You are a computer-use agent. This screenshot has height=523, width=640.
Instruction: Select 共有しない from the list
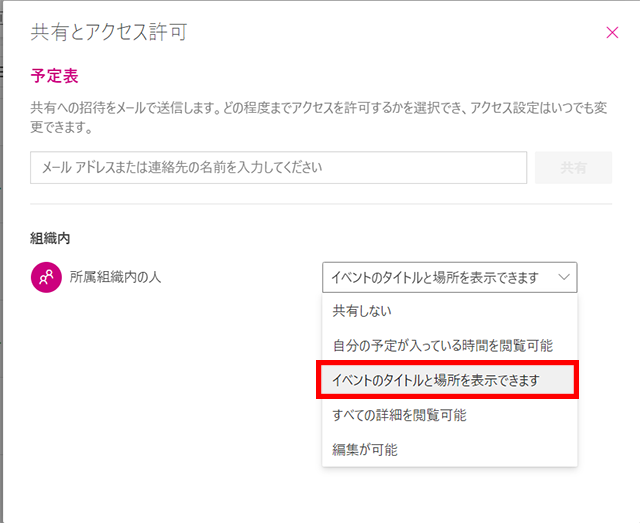(362, 311)
